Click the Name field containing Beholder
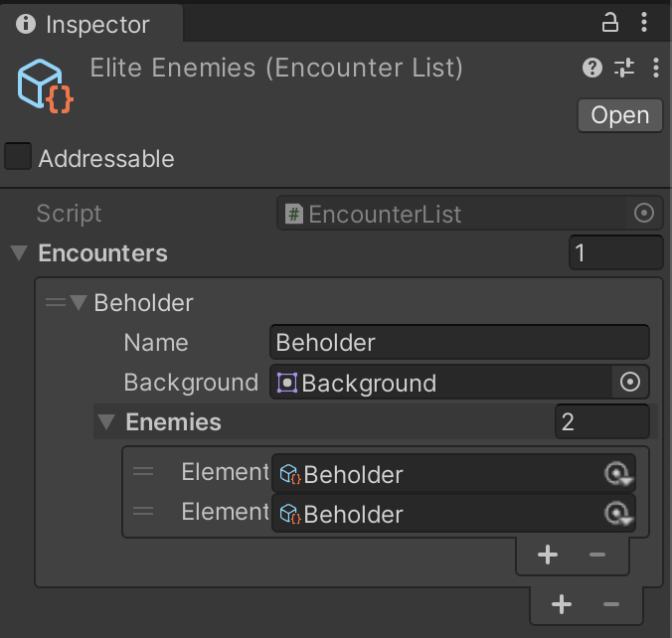Image resolution: width=672 pixels, height=638 pixels. pos(459,342)
